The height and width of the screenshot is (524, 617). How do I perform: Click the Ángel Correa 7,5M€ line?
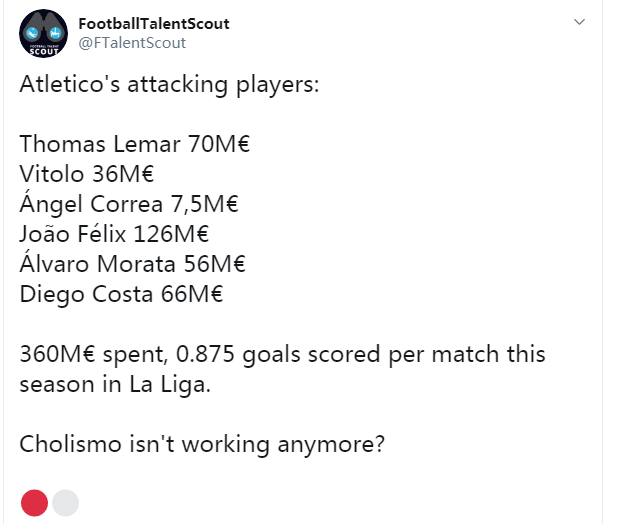pos(129,204)
